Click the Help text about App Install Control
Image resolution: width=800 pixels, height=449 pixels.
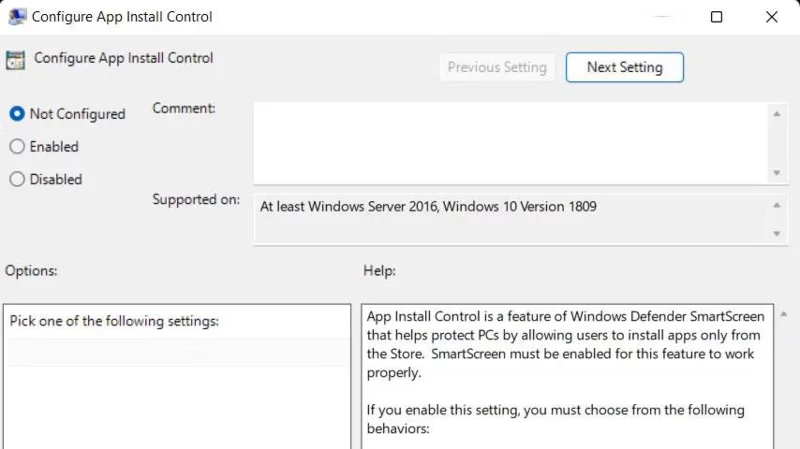coord(565,344)
